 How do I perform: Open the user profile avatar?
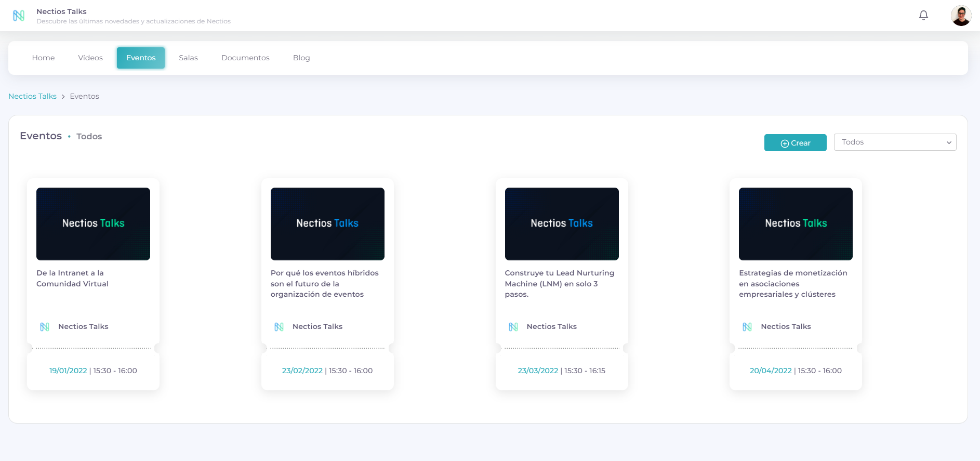[961, 16]
